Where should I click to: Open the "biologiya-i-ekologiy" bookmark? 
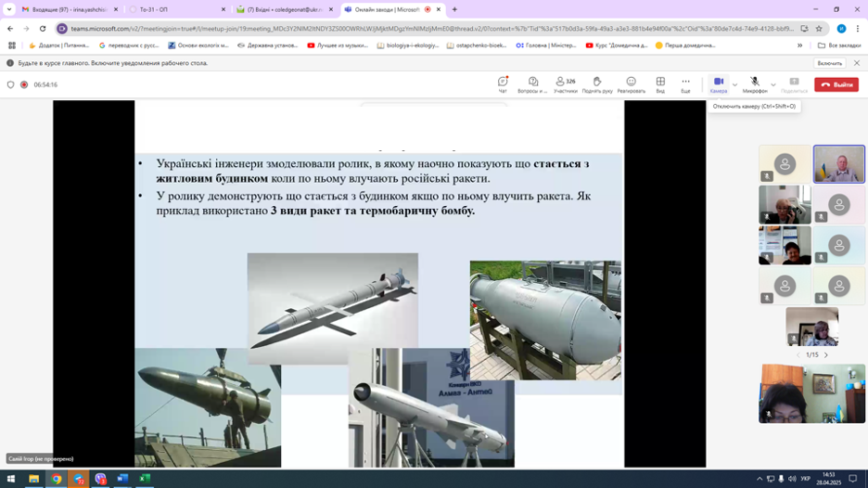pyautogui.click(x=407, y=45)
